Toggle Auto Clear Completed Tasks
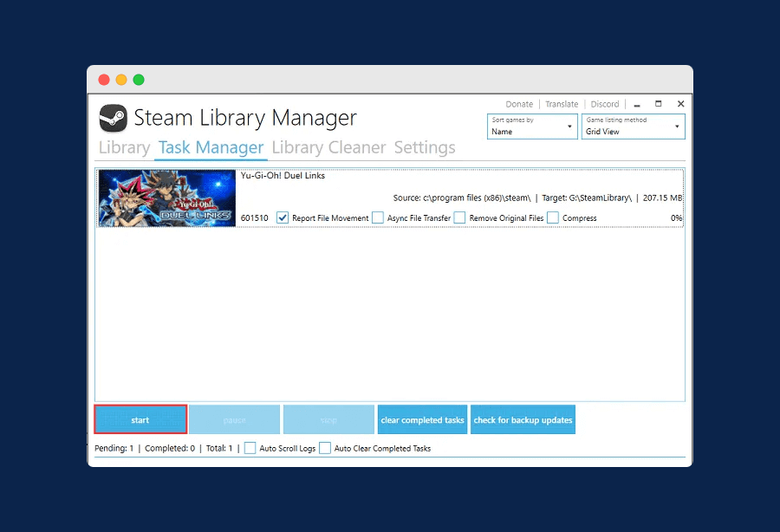The height and width of the screenshot is (532, 780). coord(325,448)
